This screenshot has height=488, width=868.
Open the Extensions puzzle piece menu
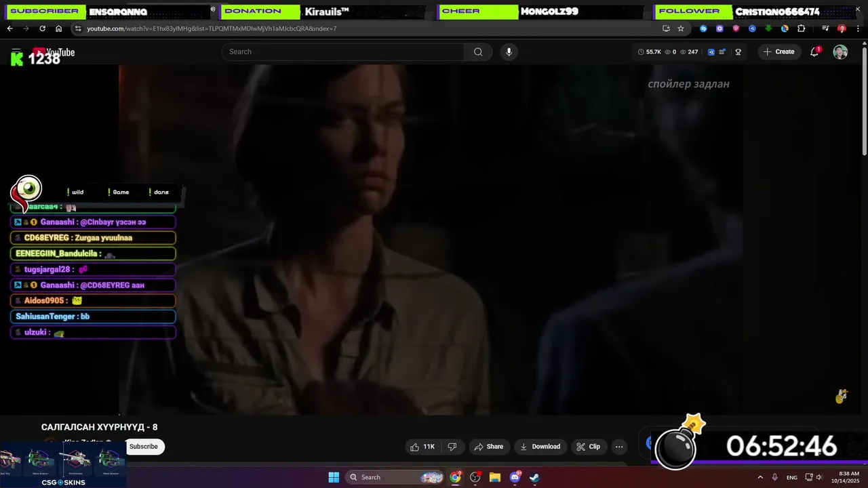[801, 28]
